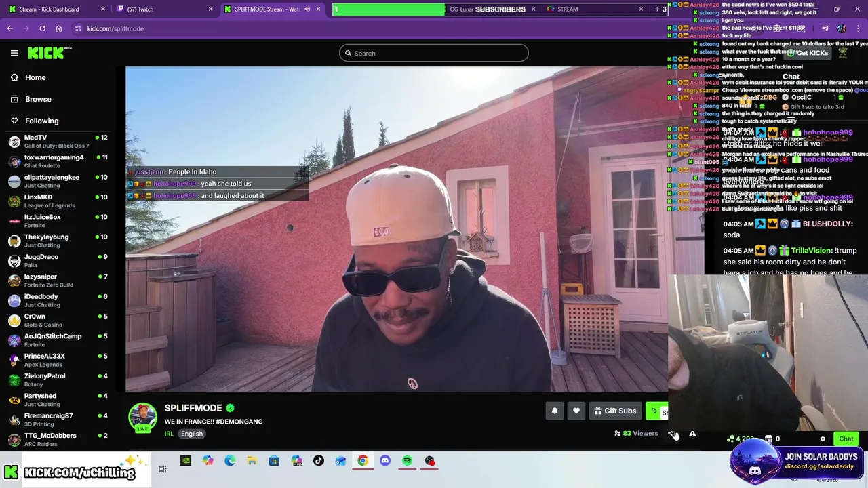Open Spotify from taskbar
868x488 pixels.
[407, 461]
